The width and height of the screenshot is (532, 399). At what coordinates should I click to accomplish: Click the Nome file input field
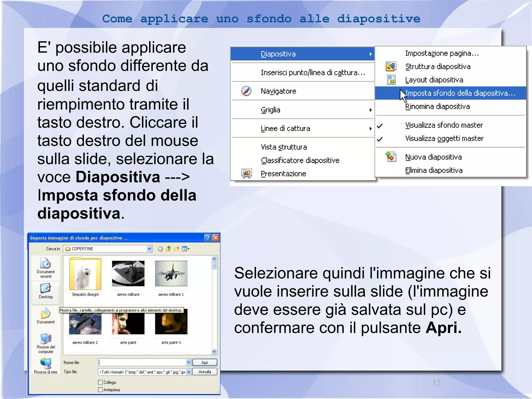(142, 362)
